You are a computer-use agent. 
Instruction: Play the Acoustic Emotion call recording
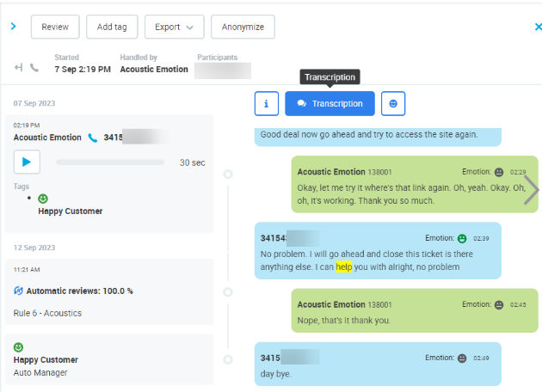click(x=27, y=162)
